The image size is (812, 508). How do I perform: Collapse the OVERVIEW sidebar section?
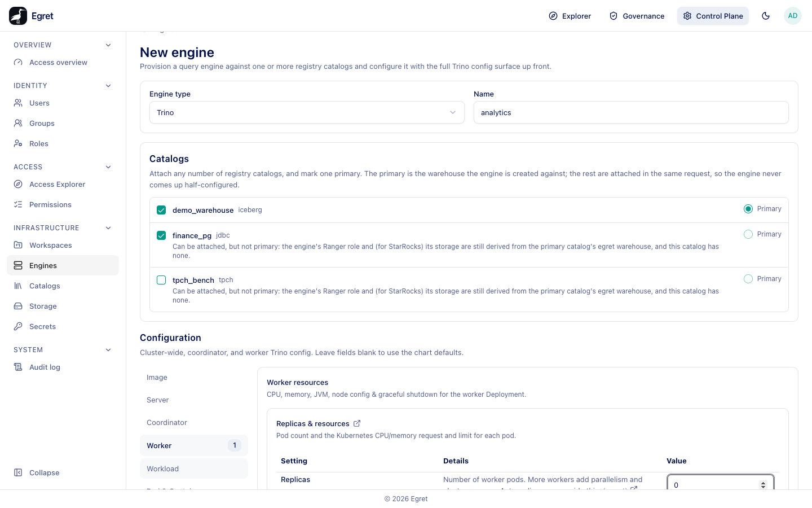pyautogui.click(x=108, y=45)
